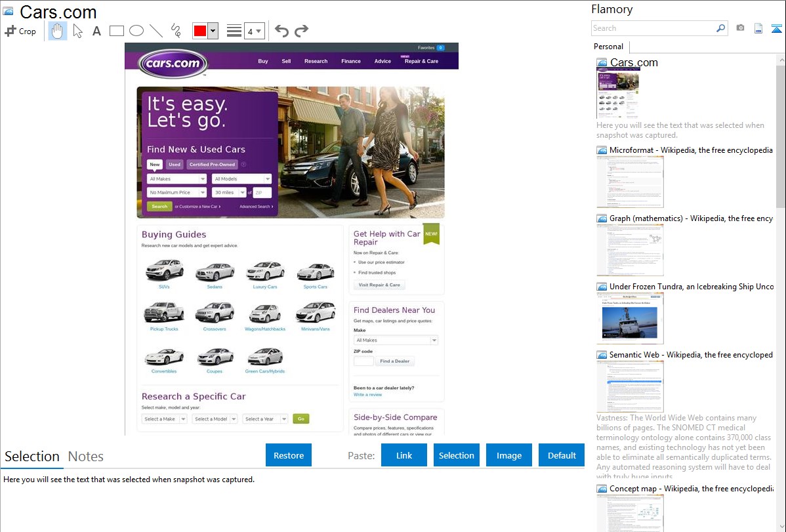This screenshot has width=786, height=532.
Task: Switch to the Notes tab
Action: [x=86, y=457]
